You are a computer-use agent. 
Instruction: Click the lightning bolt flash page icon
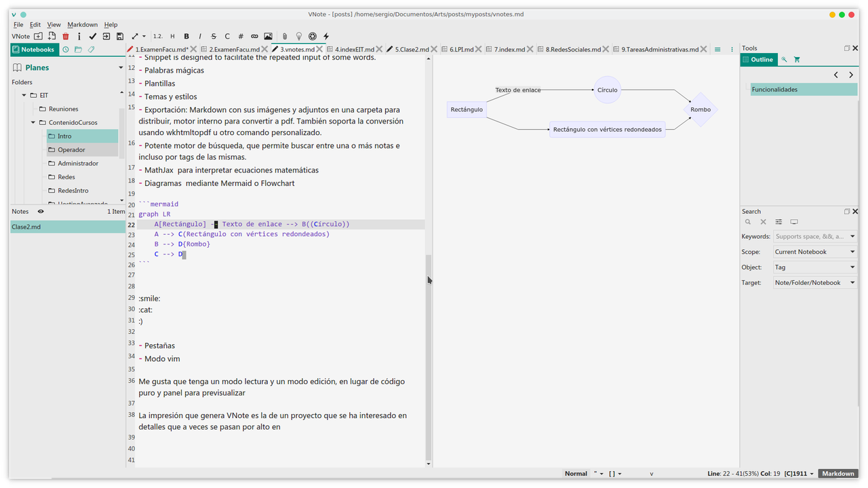coord(326,36)
